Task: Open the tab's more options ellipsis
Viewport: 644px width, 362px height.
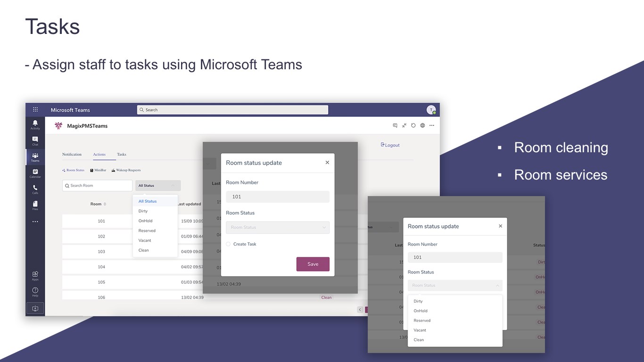Action: (431, 125)
